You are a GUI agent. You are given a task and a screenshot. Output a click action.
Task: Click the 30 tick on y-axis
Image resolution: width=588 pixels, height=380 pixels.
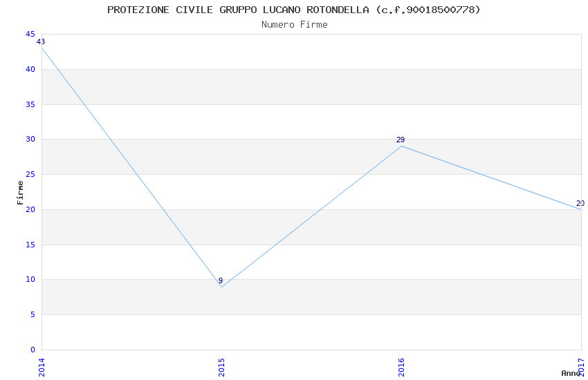pyautogui.click(x=30, y=140)
